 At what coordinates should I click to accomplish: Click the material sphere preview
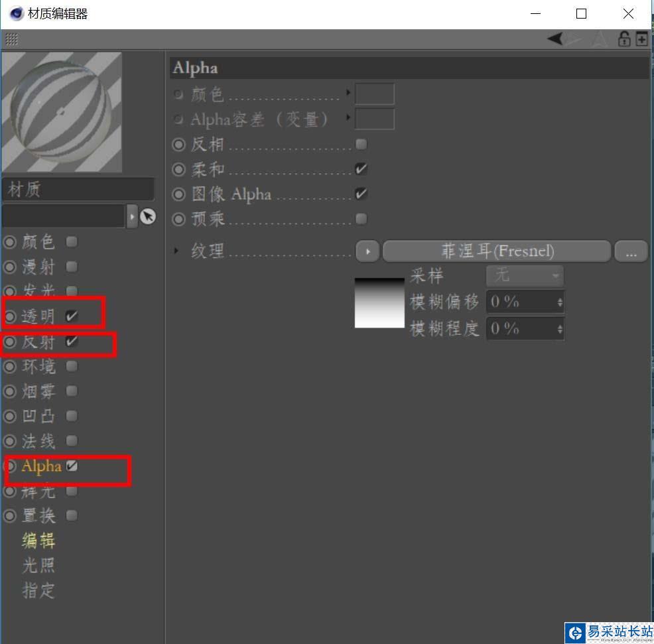tap(62, 112)
